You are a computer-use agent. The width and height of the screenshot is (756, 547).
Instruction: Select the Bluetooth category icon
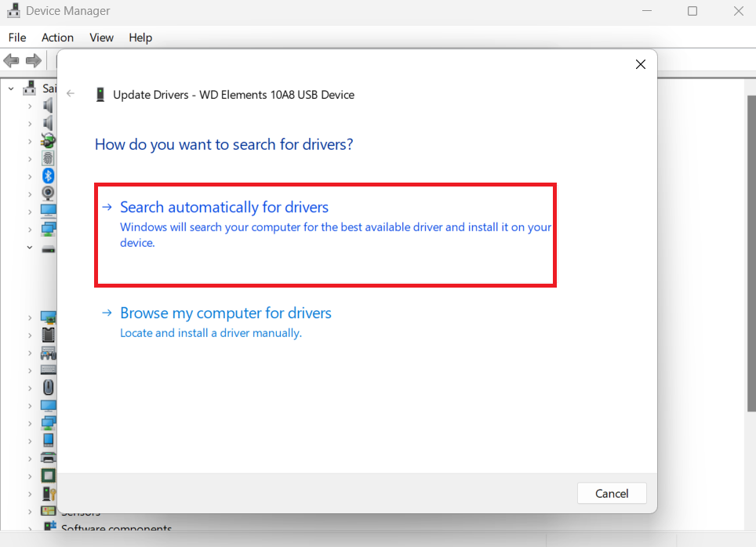coord(48,176)
